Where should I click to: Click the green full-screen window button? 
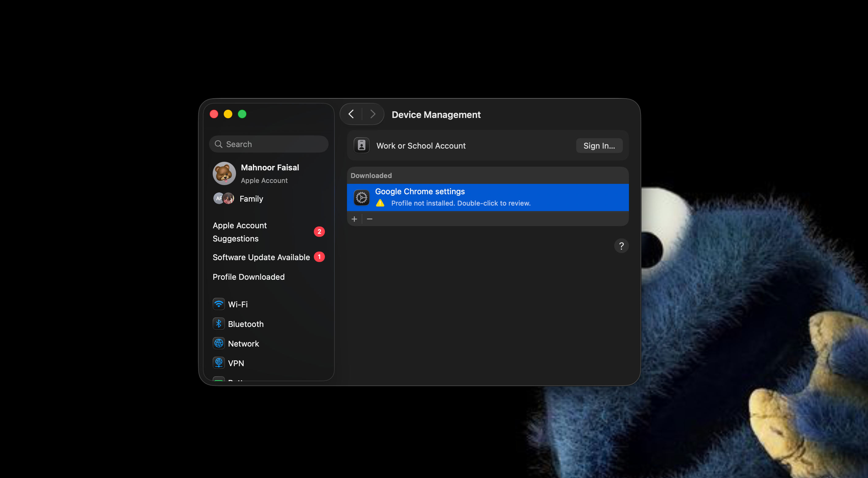(242, 114)
